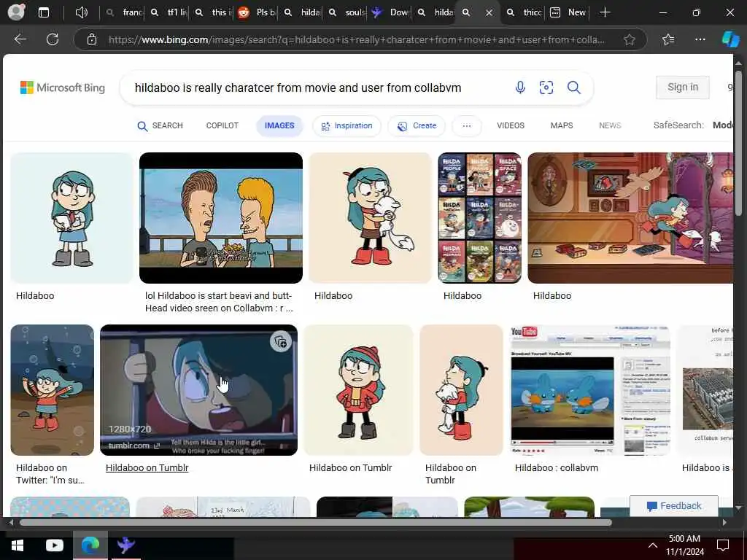Screen dimensions: 747x560
Task: Open the NEWS category
Action: [x=610, y=125]
